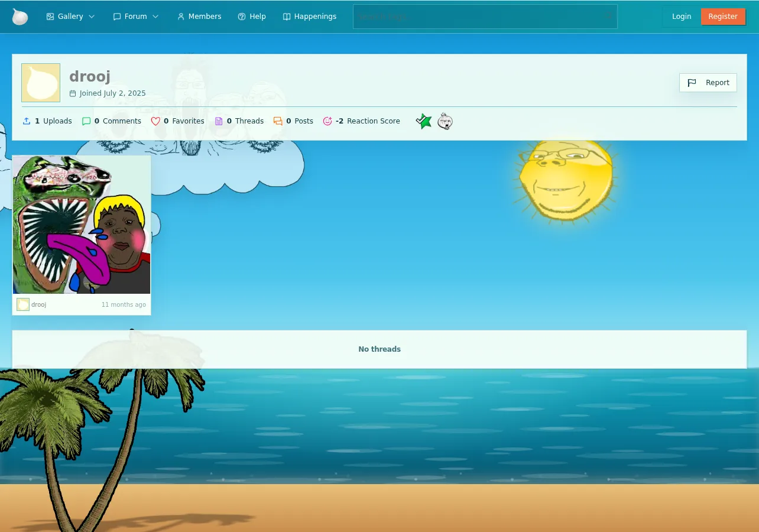759x532 pixels.
Task: Click the soyjak face badge icon
Action: pos(445,121)
